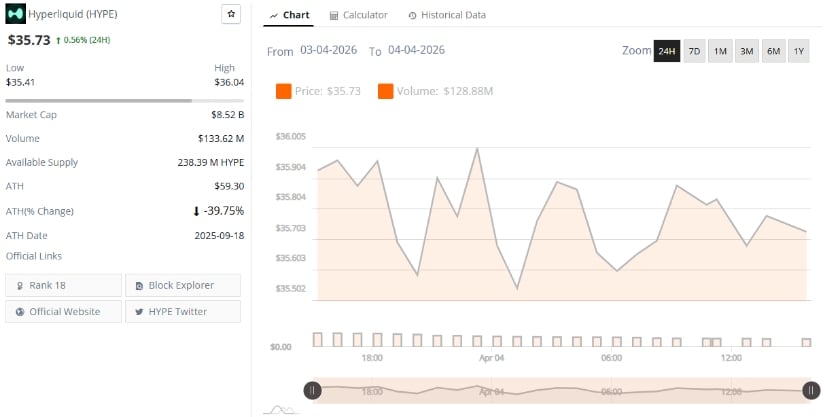Click the HYPE Twitter bird icon

[x=139, y=312]
